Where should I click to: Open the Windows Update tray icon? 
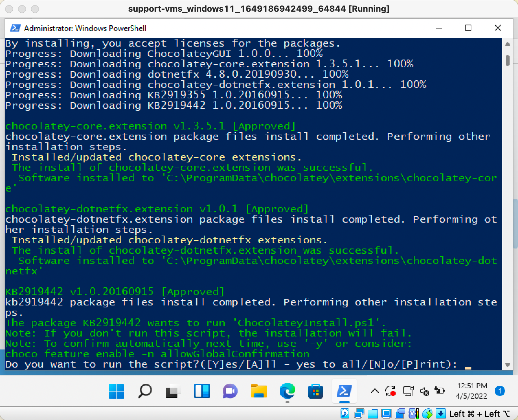pyautogui.click(x=391, y=391)
